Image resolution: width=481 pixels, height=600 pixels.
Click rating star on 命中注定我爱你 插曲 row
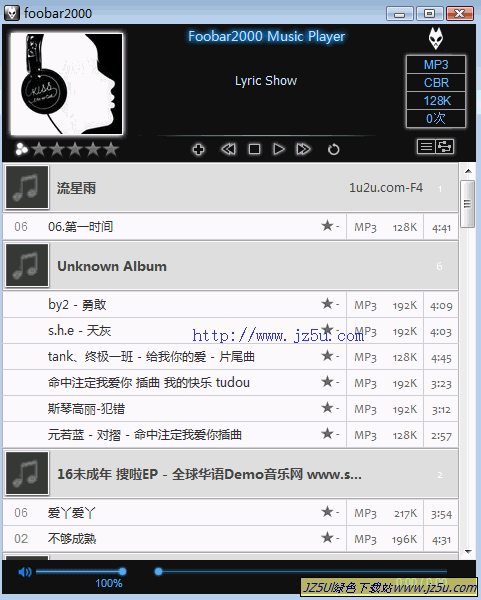pos(327,382)
